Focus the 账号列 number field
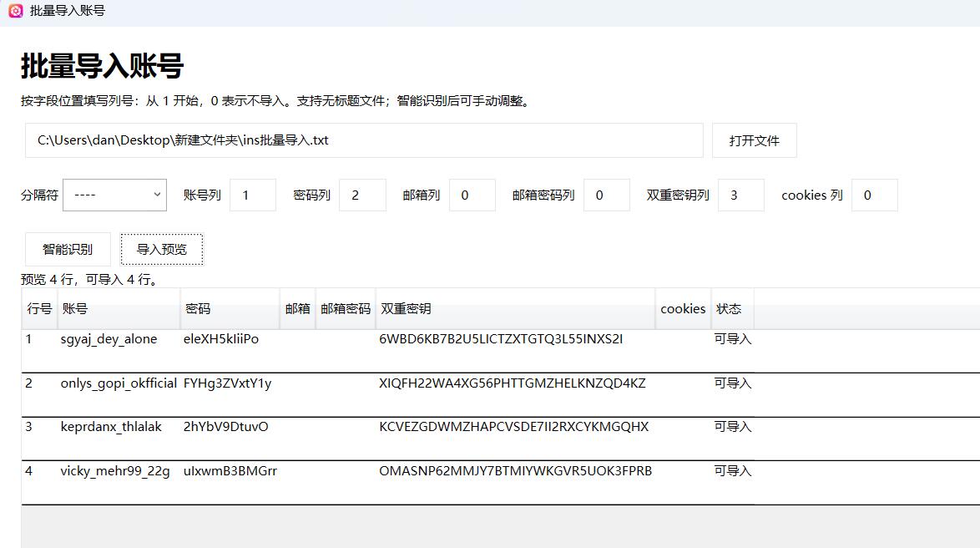The height and width of the screenshot is (548, 980). 253,195
